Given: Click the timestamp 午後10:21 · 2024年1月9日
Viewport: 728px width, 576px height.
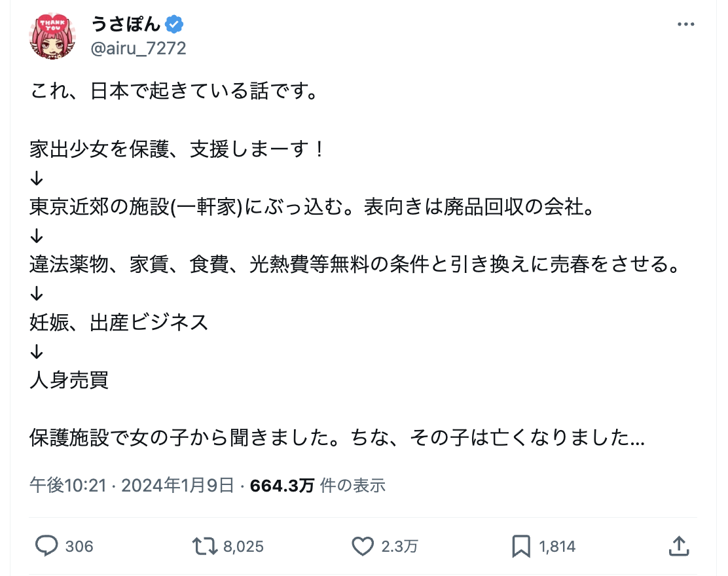Looking at the screenshot, I should click(132, 485).
